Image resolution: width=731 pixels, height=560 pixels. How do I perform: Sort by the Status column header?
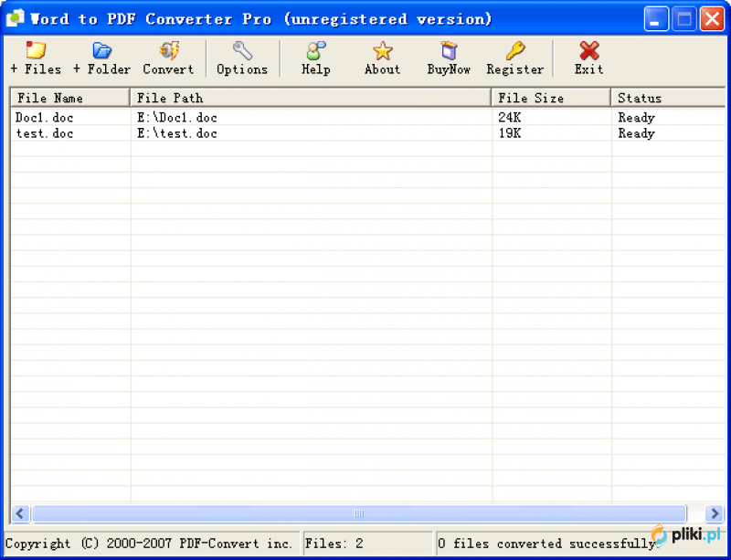point(669,98)
